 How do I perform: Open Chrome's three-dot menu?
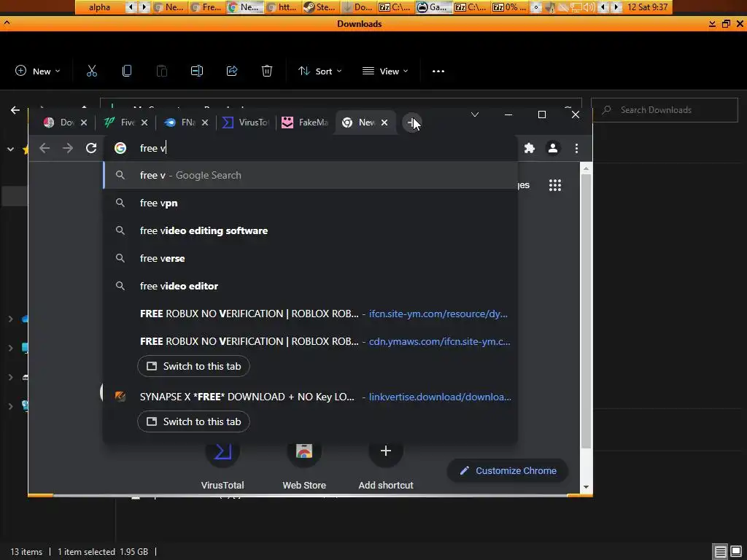[x=576, y=148]
